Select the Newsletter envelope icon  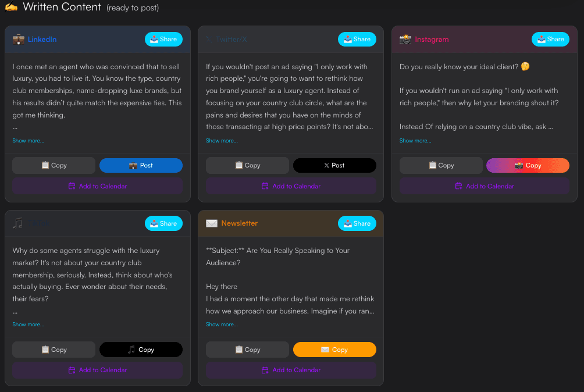[211, 223]
